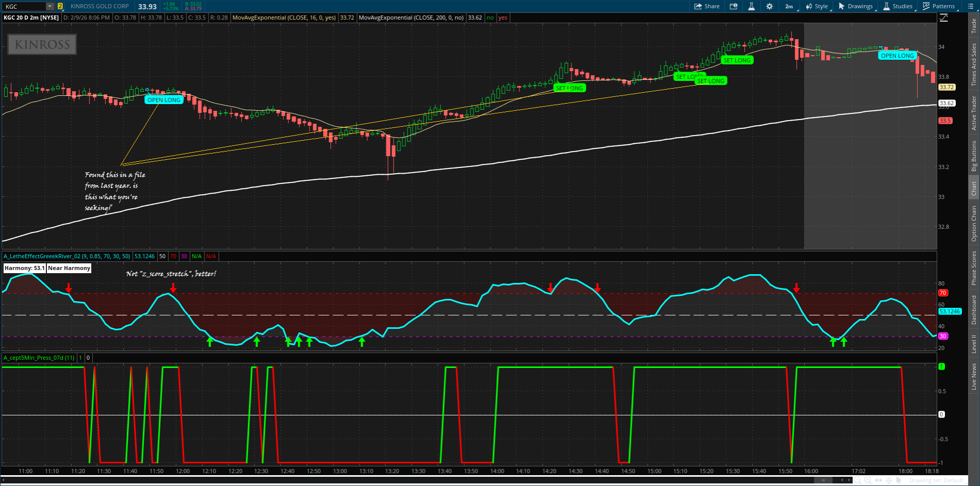The width and height of the screenshot is (980, 486).
Task: Click the zoom in magnifier icon
Action: (x=868, y=480)
